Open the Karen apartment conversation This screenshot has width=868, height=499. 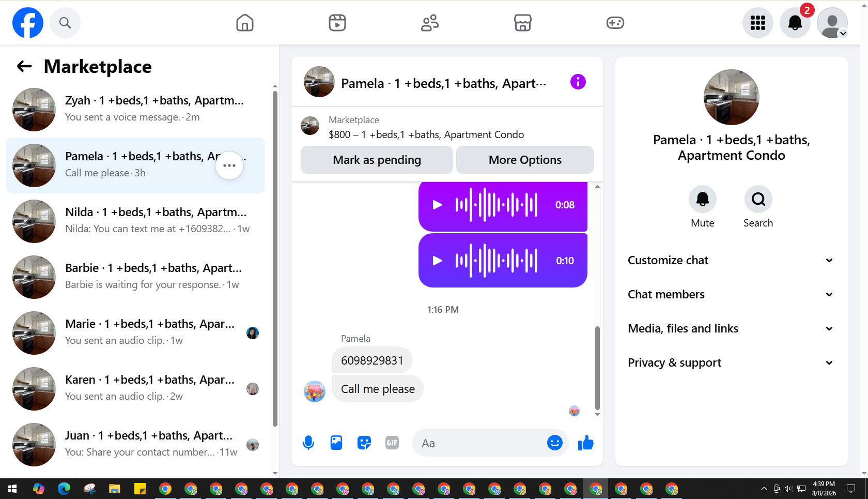click(x=135, y=389)
